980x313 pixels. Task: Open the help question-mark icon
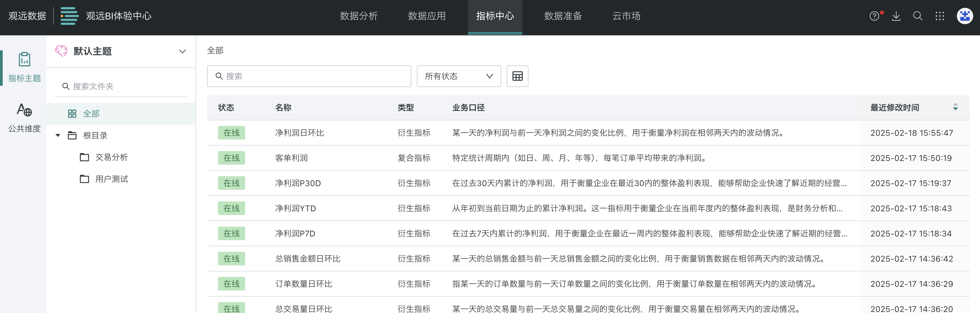[x=874, y=16]
